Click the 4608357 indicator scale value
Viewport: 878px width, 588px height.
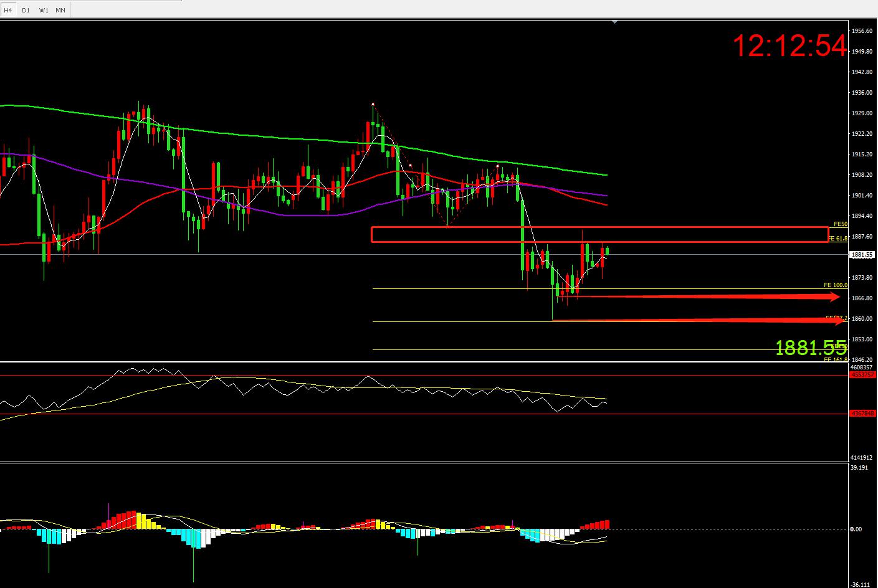[x=861, y=367]
